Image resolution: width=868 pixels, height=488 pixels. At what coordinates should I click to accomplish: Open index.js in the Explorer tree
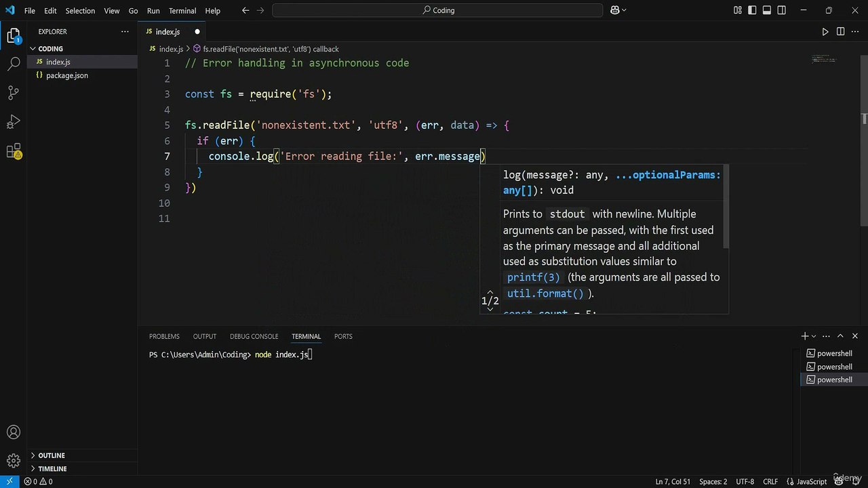pyautogui.click(x=82, y=62)
